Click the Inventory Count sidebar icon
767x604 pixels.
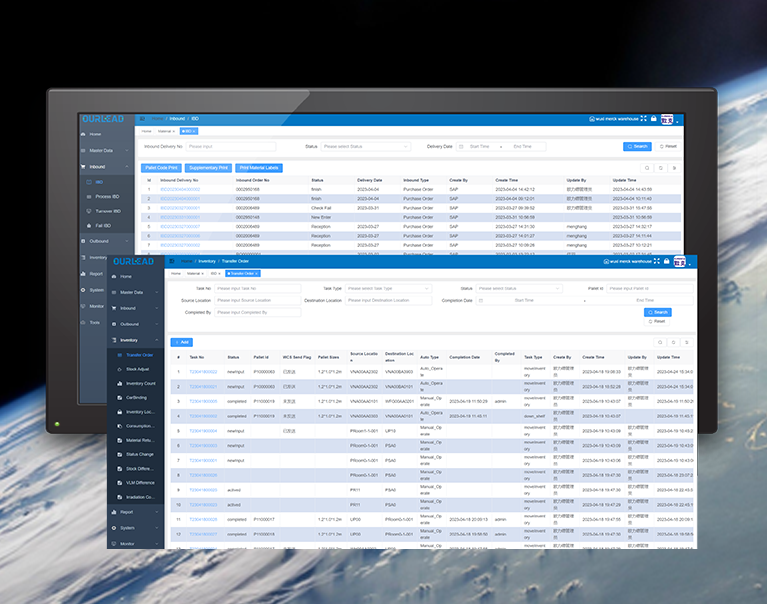point(119,383)
